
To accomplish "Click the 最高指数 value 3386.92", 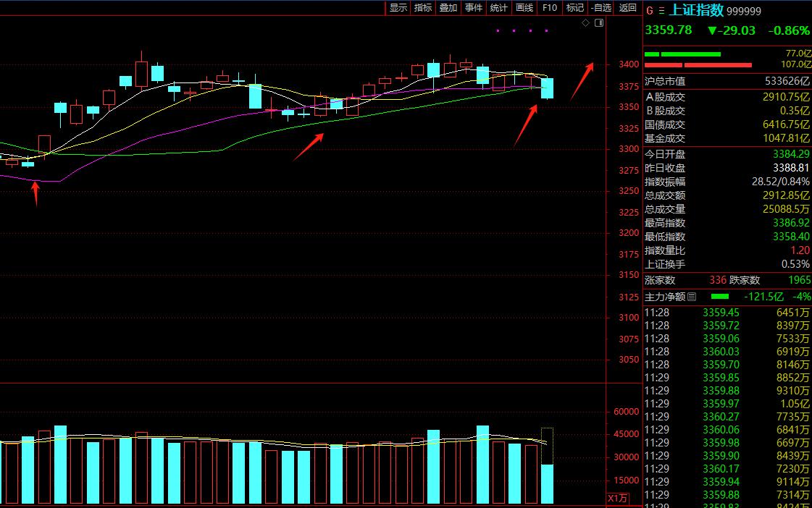I will pyautogui.click(x=791, y=223).
